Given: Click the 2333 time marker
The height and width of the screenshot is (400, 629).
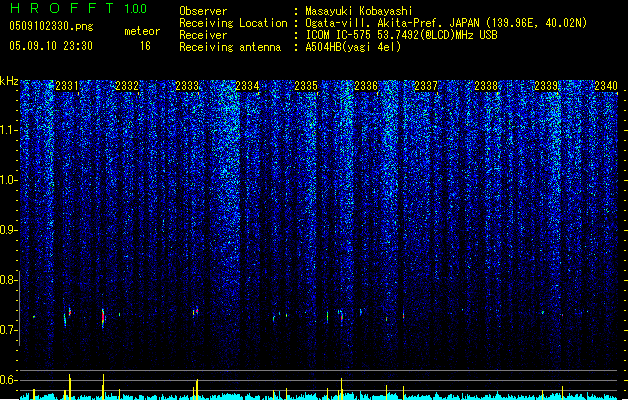Looking at the screenshot, I should click(187, 86).
